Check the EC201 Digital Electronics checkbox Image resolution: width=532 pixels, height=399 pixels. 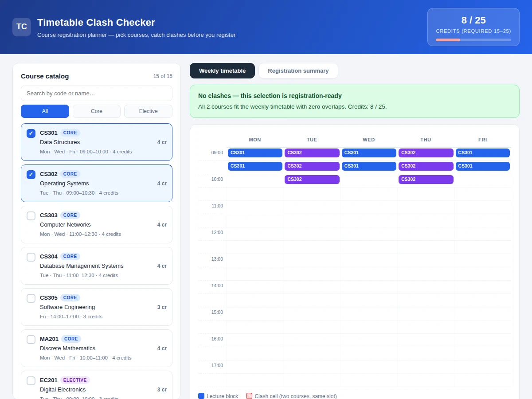(x=31, y=381)
